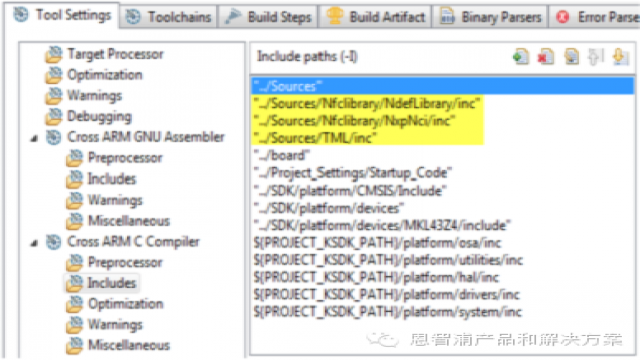The height and width of the screenshot is (360, 640).
Task: Click the Debugging item icon
Action: tap(54, 117)
